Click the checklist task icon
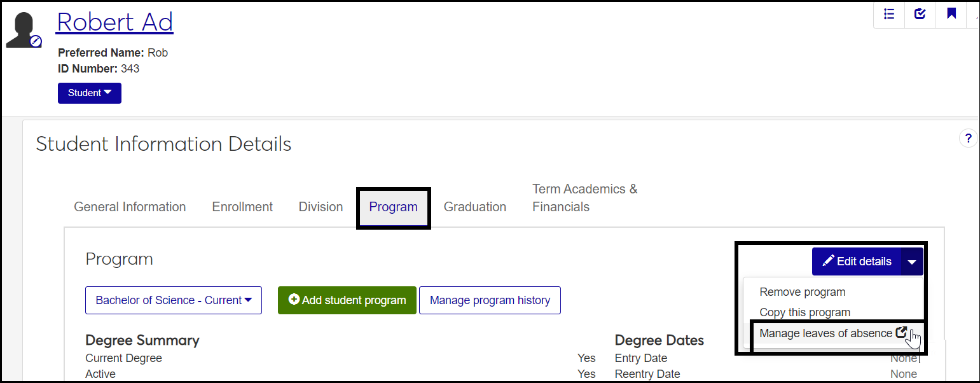This screenshot has width=980, height=383. coord(920,13)
